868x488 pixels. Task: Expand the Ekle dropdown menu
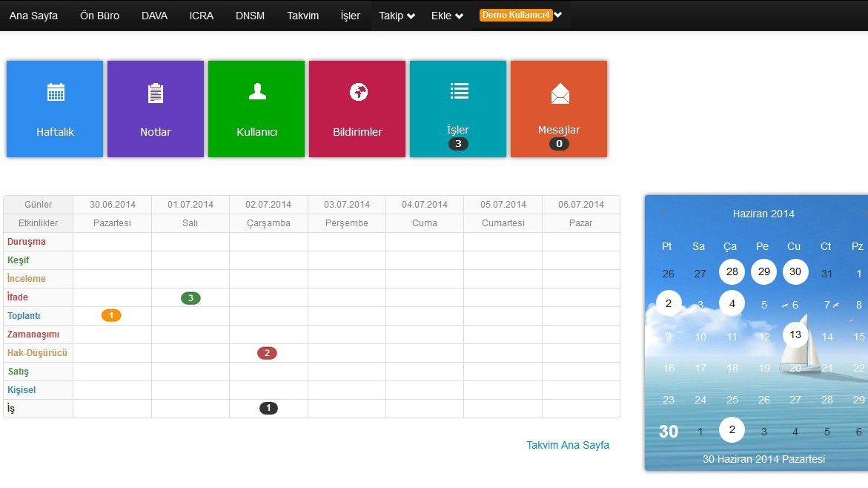coord(447,16)
